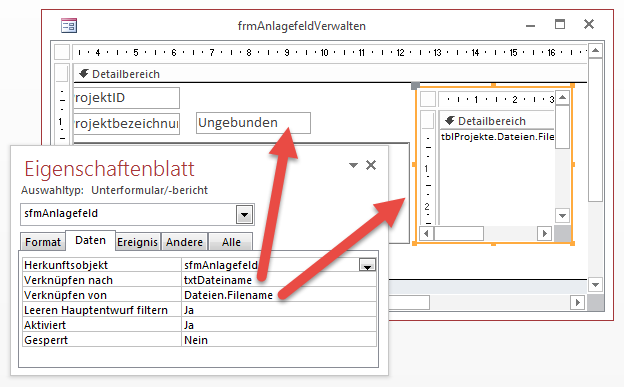624x387 pixels.
Task: Click the main form horizontal ruler
Action: coord(330,52)
